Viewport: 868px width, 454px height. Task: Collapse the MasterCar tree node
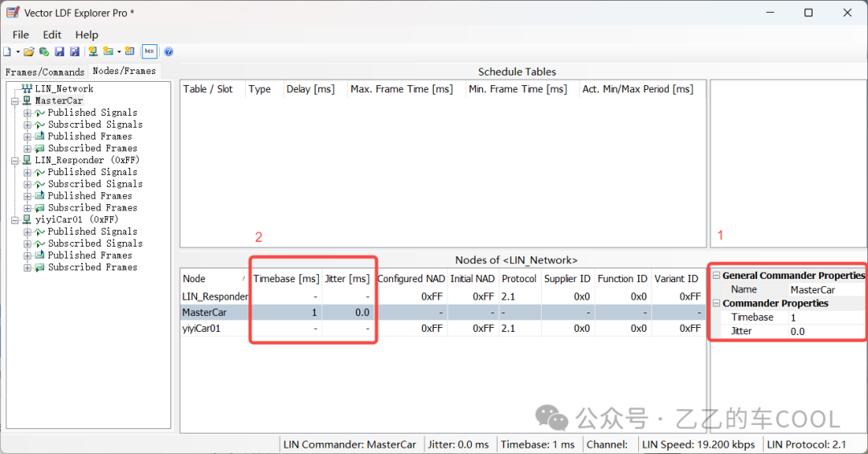pyautogui.click(x=15, y=100)
